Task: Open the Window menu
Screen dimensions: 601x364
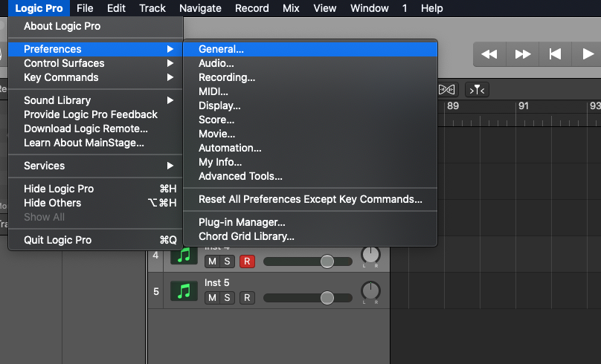Action: 370,8
